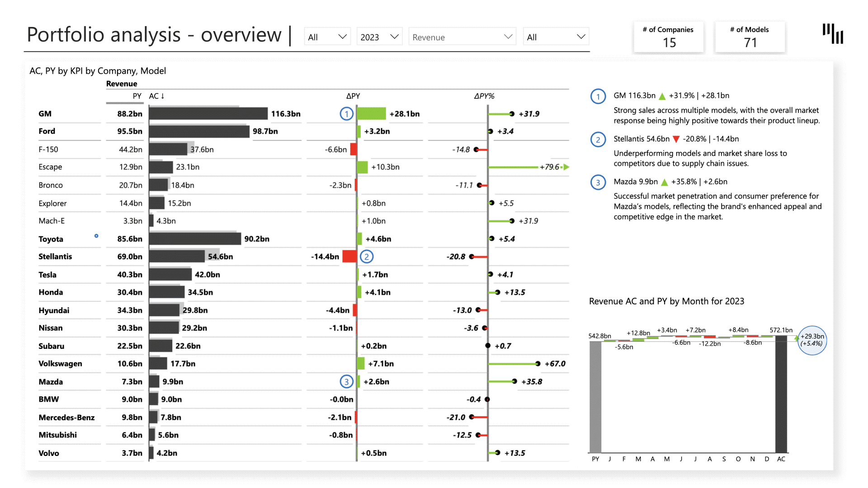
Task: Click the ΔPY column header
Action: 353,96
